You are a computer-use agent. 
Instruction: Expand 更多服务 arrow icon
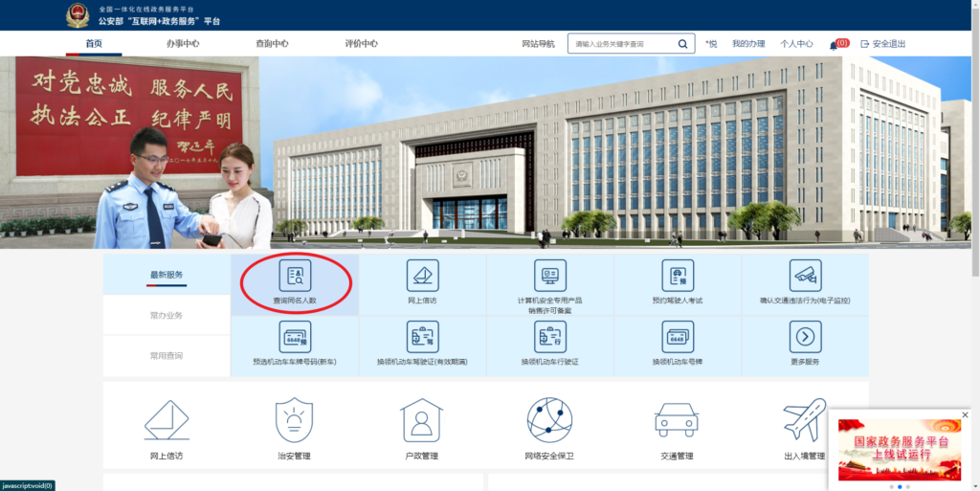click(x=805, y=337)
